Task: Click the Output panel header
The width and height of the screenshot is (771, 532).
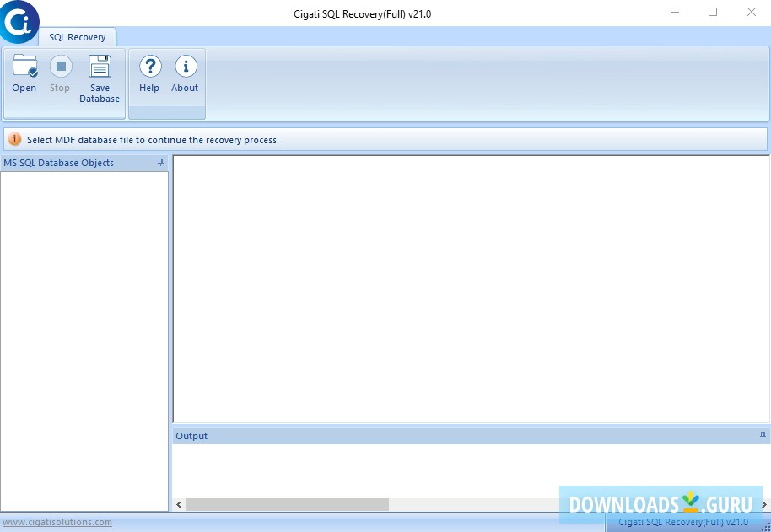Action: point(191,436)
